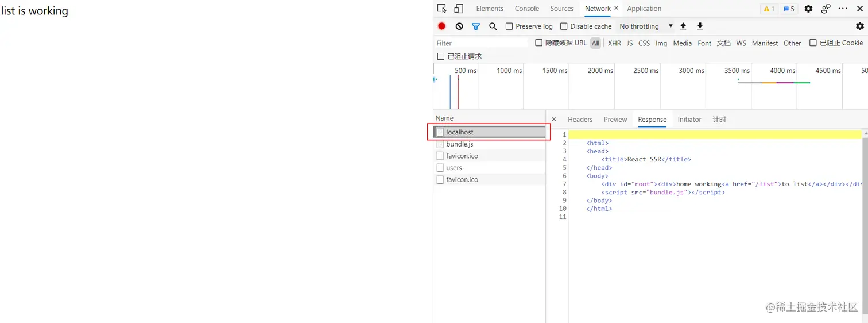This screenshot has width=868, height=323.
Task: Filter requests by Font
Action: pyautogui.click(x=704, y=43)
